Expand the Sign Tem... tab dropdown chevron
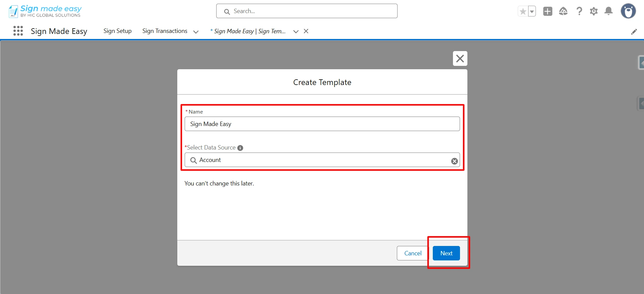The width and height of the screenshot is (644, 294). pyautogui.click(x=296, y=32)
